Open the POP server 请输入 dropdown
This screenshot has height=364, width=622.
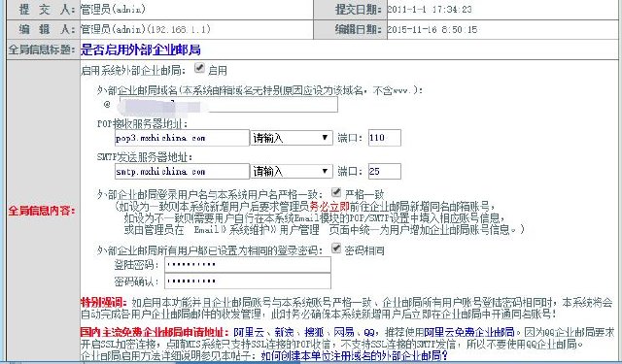pos(292,138)
